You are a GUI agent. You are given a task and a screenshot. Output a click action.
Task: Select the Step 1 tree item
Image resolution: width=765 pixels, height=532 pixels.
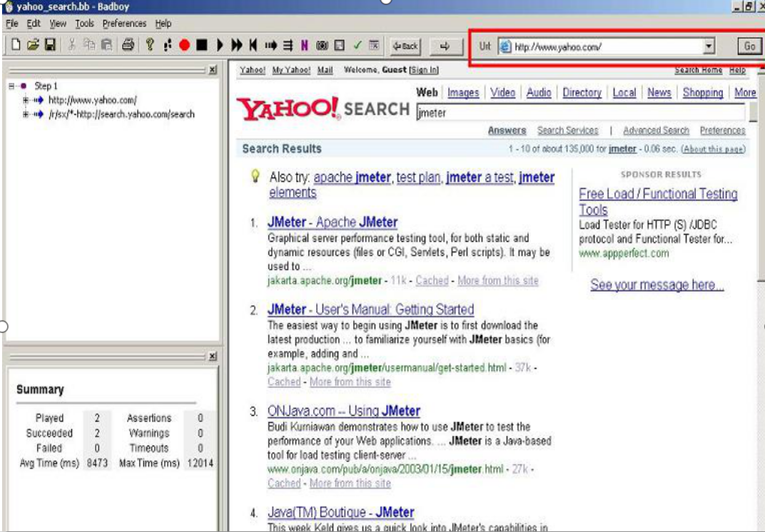46,86
